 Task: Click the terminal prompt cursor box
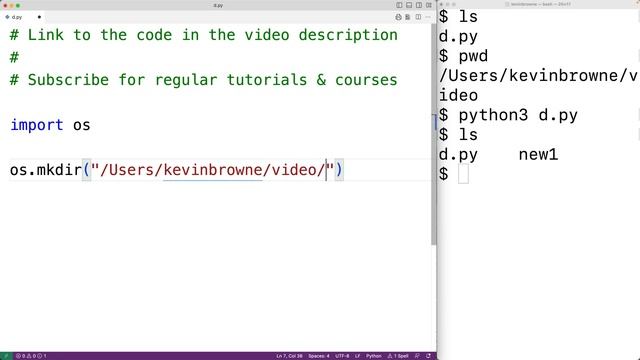[x=463, y=174]
